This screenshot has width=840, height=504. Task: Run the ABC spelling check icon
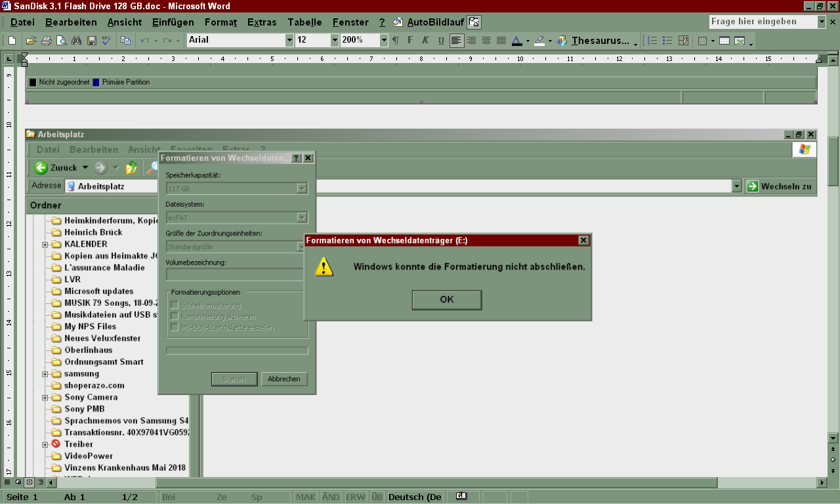pyautogui.click(x=106, y=41)
